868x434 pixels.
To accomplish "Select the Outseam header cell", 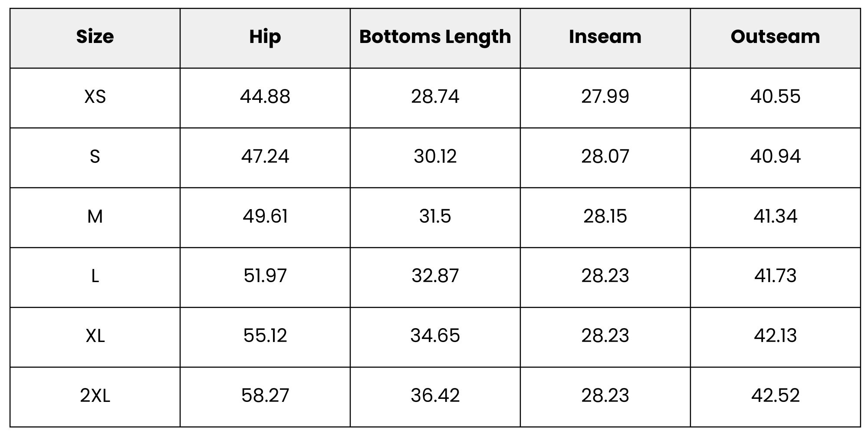I will tap(775, 37).
